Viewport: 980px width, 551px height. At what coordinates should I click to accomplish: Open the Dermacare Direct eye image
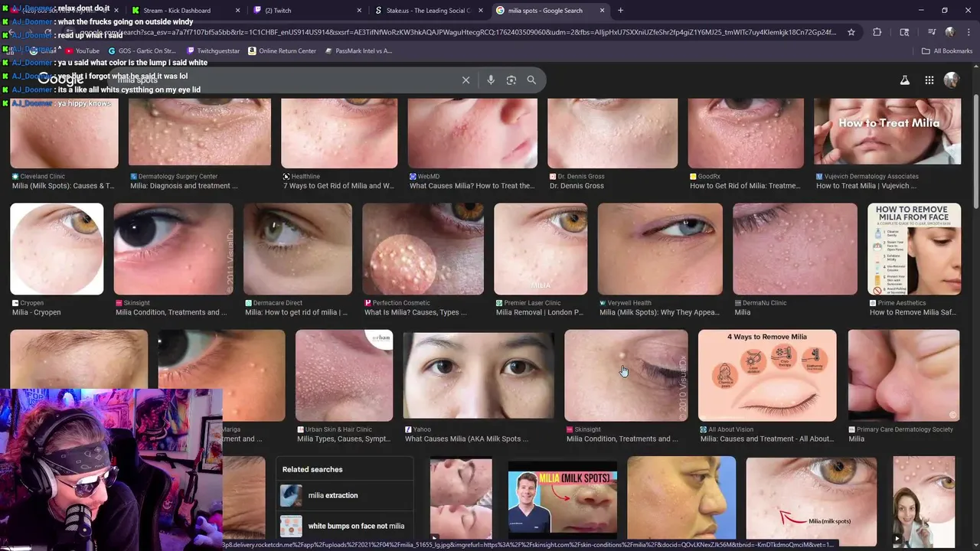pos(298,249)
